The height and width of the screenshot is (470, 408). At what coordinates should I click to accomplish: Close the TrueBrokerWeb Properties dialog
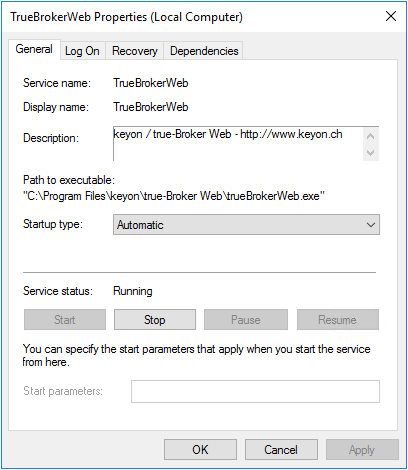point(391,16)
